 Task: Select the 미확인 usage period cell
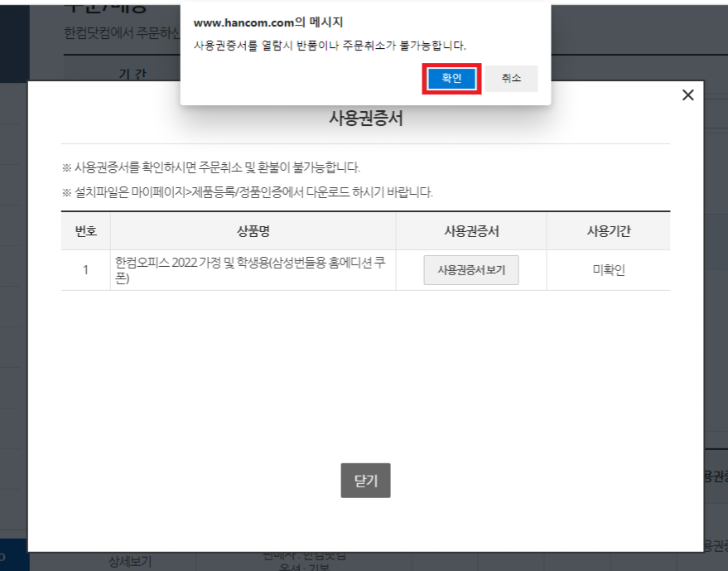(x=609, y=270)
